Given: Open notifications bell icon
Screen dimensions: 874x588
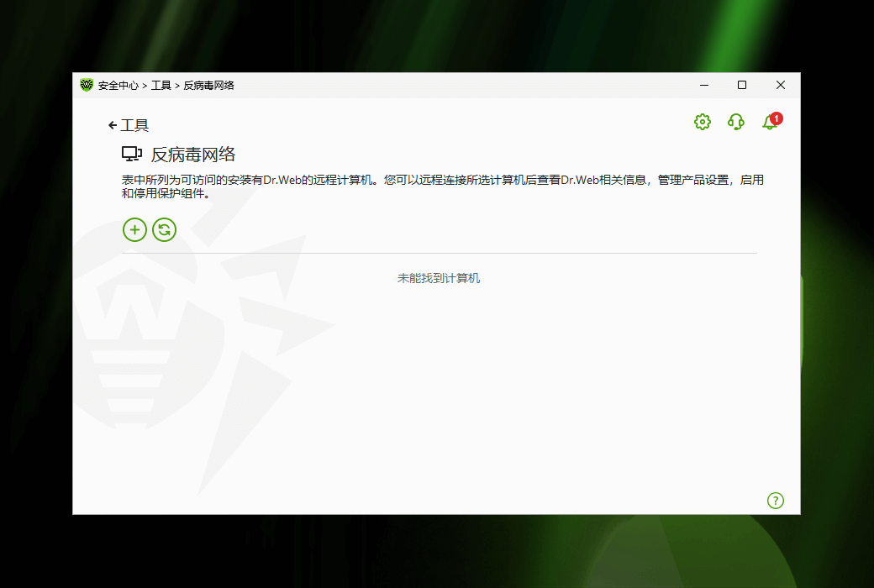Looking at the screenshot, I should coord(771,121).
